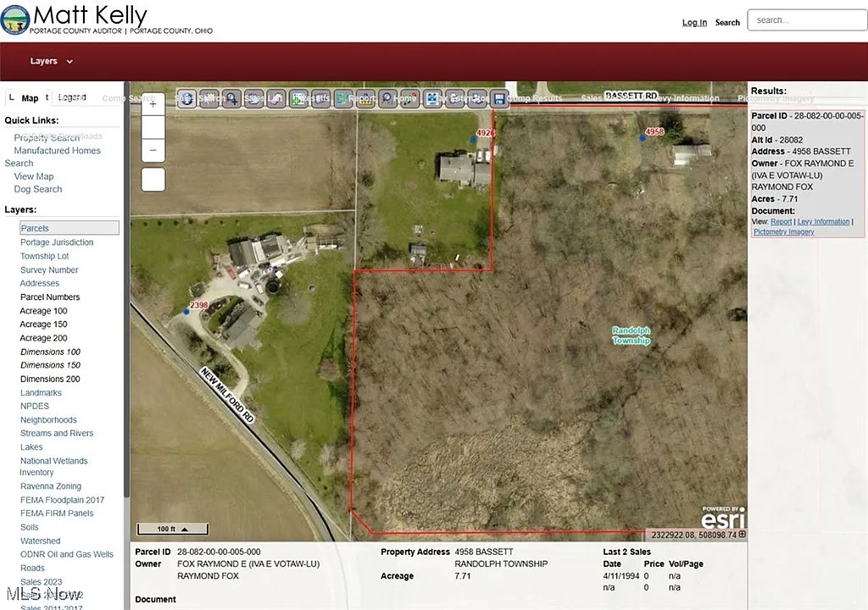Toggle the Neighborhoods layer

coord(48,419)
